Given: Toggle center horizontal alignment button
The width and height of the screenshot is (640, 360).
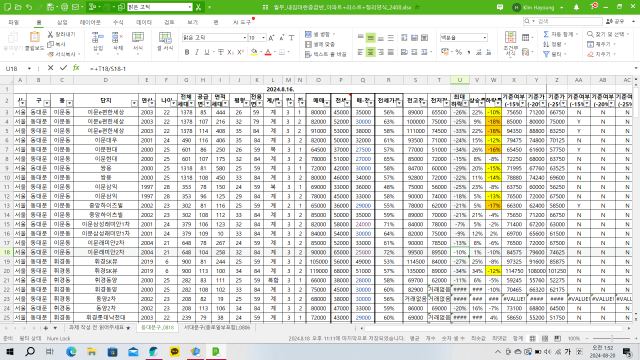Looking at the screenshot, I should tap(371, 52).
